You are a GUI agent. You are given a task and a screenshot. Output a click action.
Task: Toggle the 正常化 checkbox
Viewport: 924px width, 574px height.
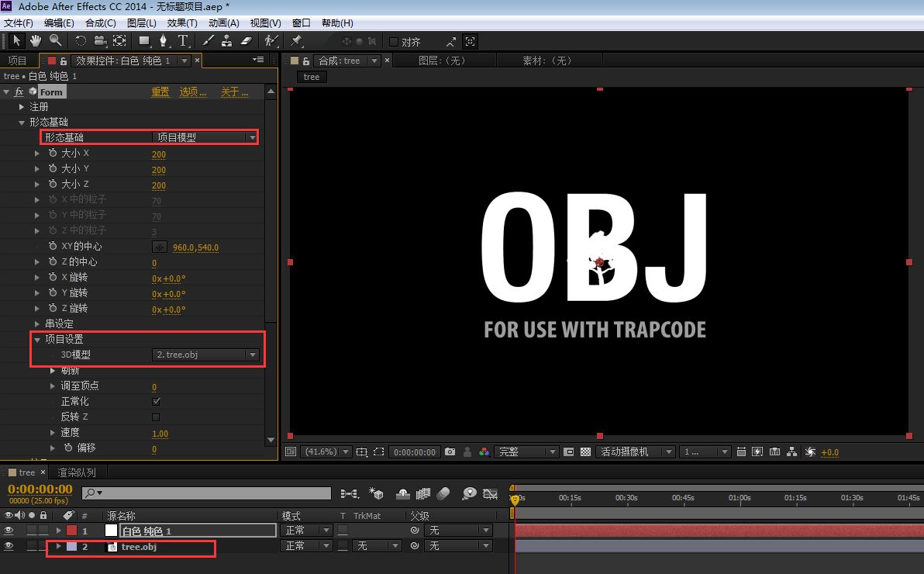pos(156,401)
